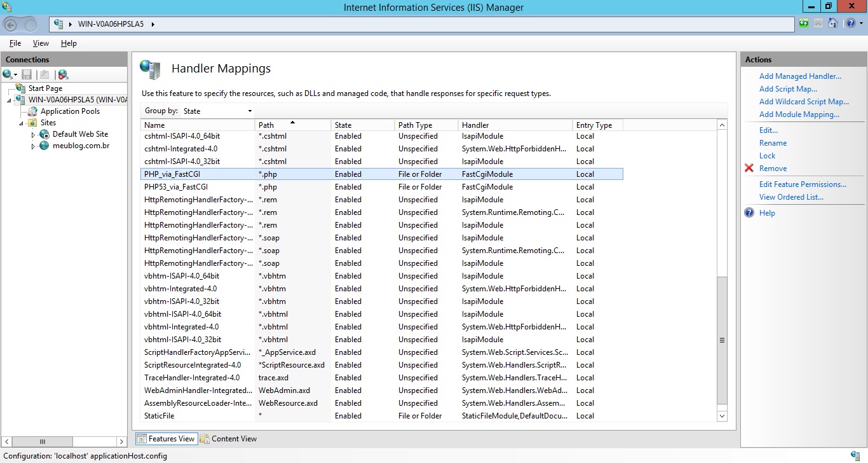Open the View menu
Viewport: 868px width, 463px height.
point(41,43)
